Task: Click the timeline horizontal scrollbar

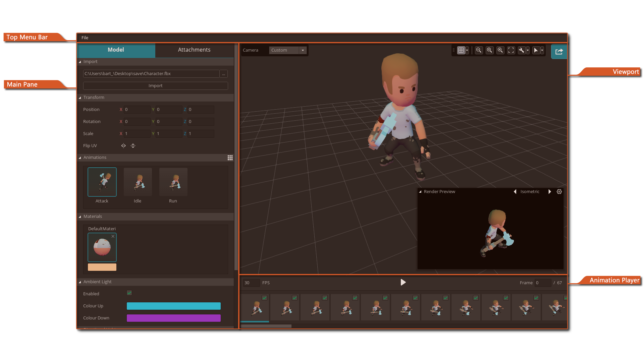Action: [266, 326]
